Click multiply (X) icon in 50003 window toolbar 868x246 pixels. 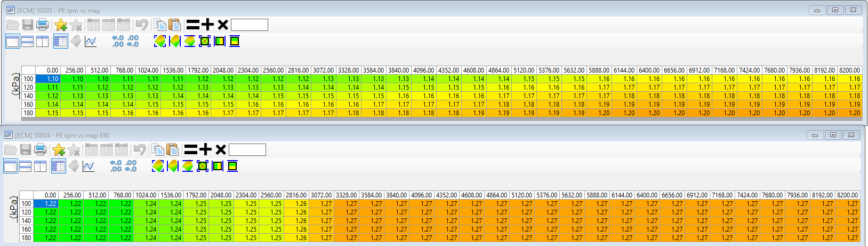coord(223,25)
